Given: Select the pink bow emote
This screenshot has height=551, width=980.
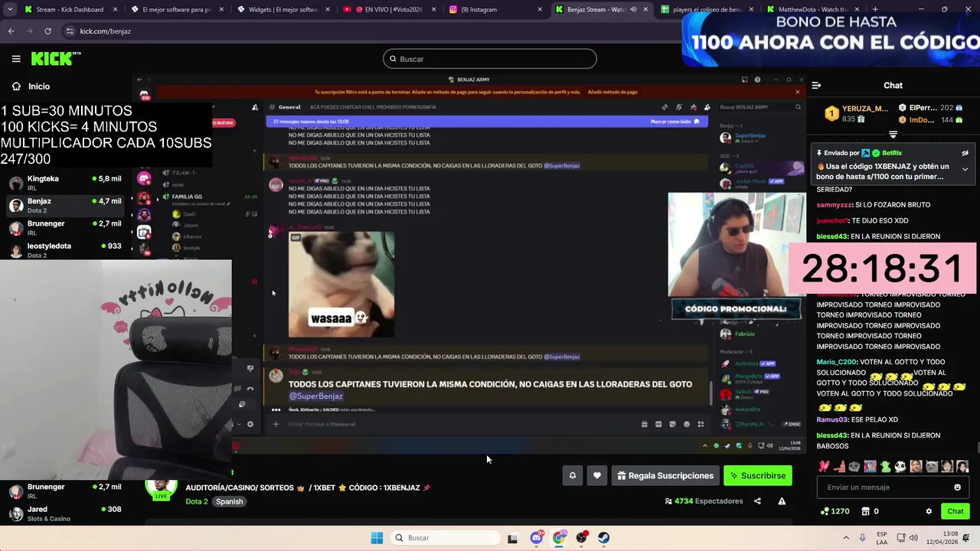Looking at the screenshot, I should tap(824, 466).
